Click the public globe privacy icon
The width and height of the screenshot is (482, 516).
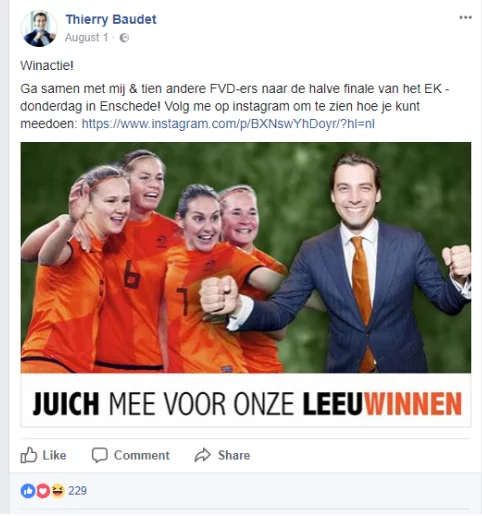124,38
